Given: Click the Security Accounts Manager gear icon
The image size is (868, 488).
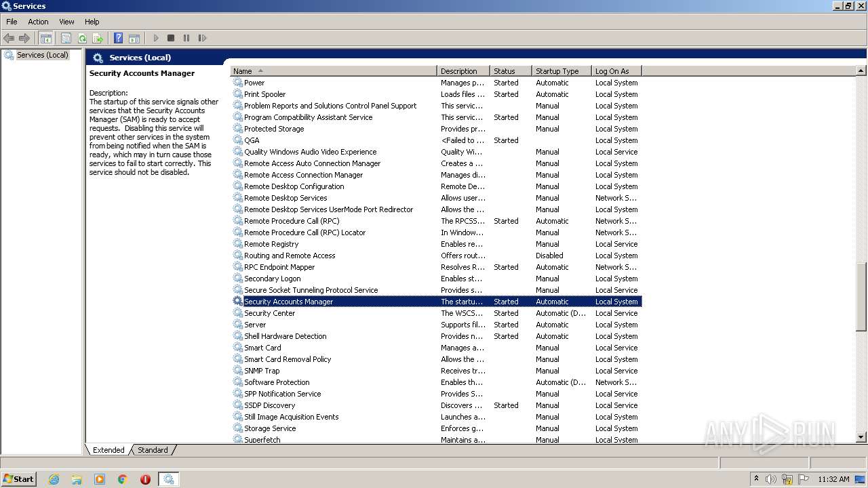Looking at the screenshot, I should click(x=238, y=301).
